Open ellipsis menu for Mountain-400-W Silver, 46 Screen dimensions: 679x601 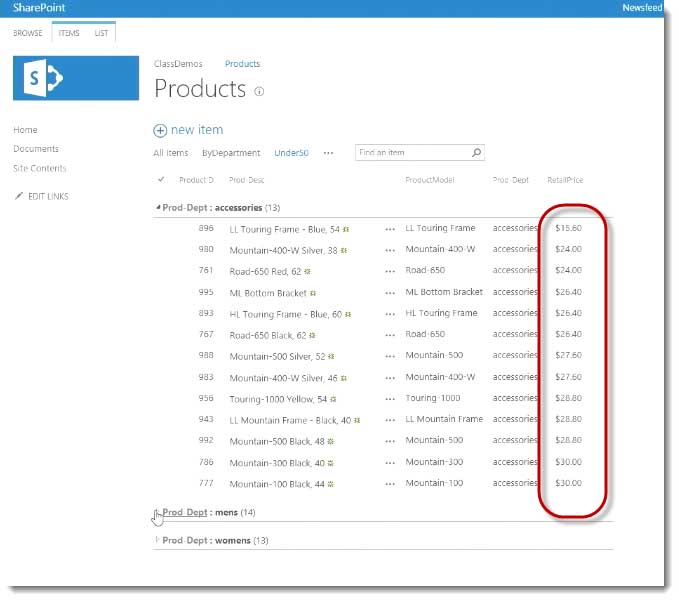click(x=390, y=378)
